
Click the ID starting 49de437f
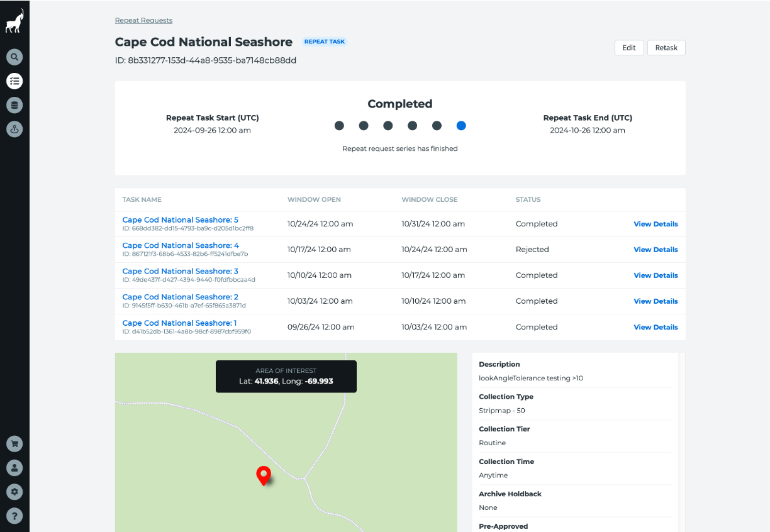point(189,280)
